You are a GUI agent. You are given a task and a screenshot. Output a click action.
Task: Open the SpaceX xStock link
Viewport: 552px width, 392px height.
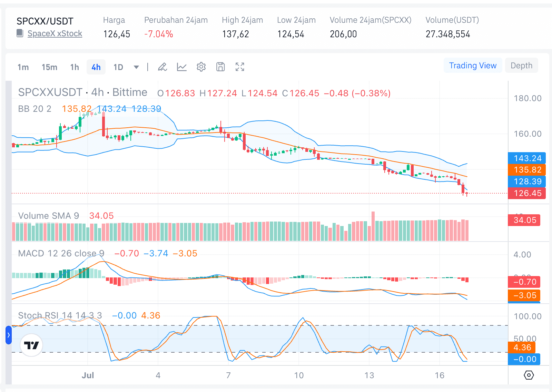point(55,33)
